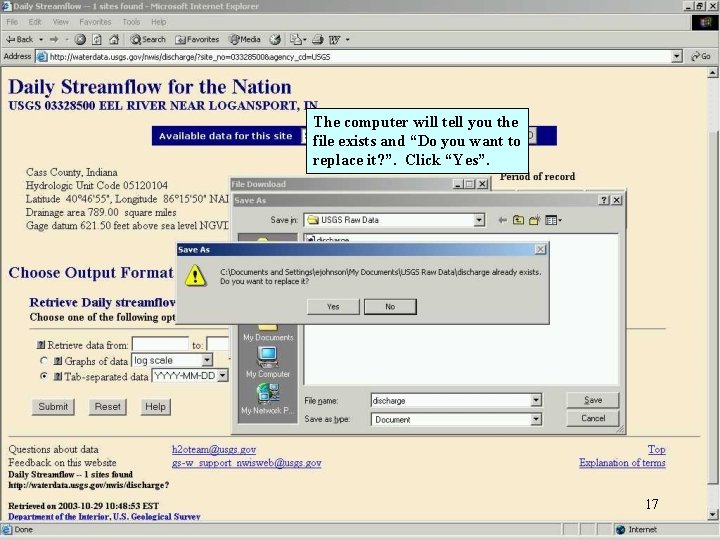Open the Edit menu
The height and width of the screenshot is (540, 720).
click(34, 22)
